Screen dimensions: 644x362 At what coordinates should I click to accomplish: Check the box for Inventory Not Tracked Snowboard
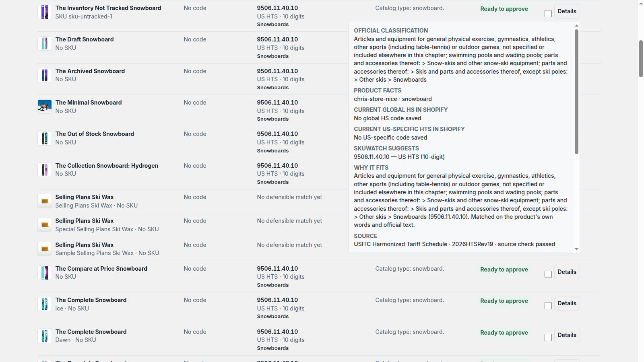[548, 14]
